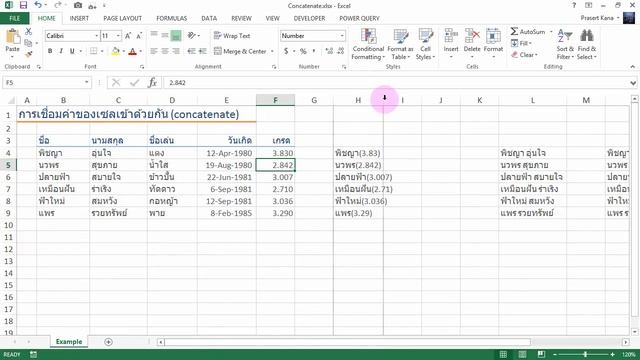Image resolution: width=640 pixels, height=360 pixels.
Task: Open Find & Select menu
Action: tap(587, 44)
